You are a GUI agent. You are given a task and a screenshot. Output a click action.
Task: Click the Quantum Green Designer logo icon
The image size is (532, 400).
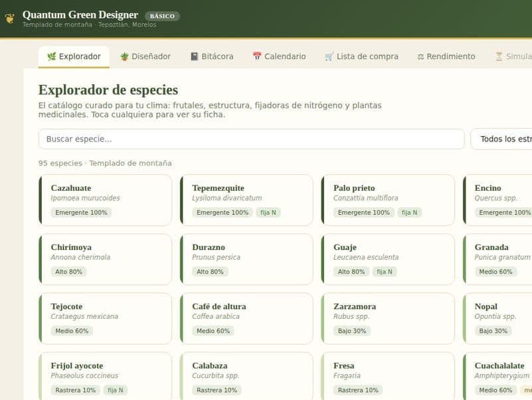pyautogui.click(x=10, y=18)
